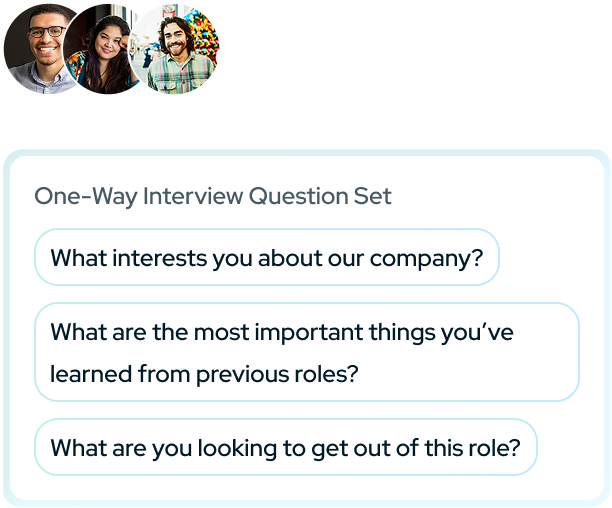Open the last question in the set
The height and width of the screenshot is (508, 612).
(285, 447)
